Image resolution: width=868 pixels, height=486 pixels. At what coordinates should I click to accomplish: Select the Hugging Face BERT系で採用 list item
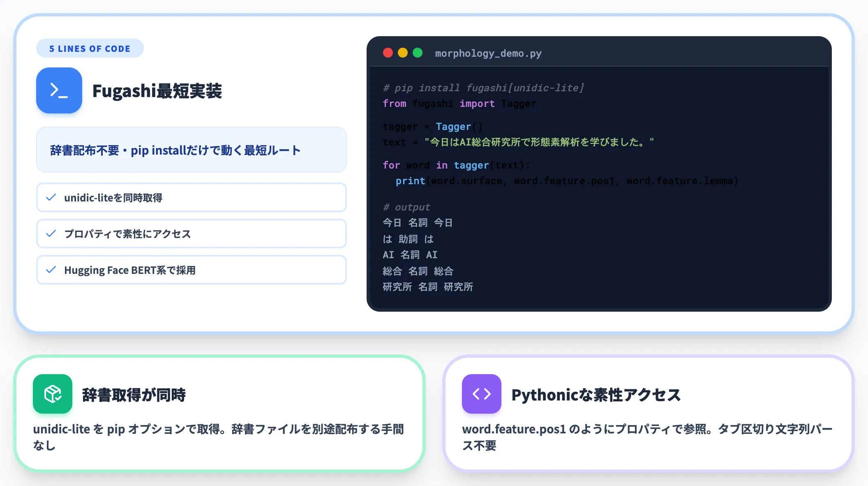pyautogui.click(x=192, y=270)
